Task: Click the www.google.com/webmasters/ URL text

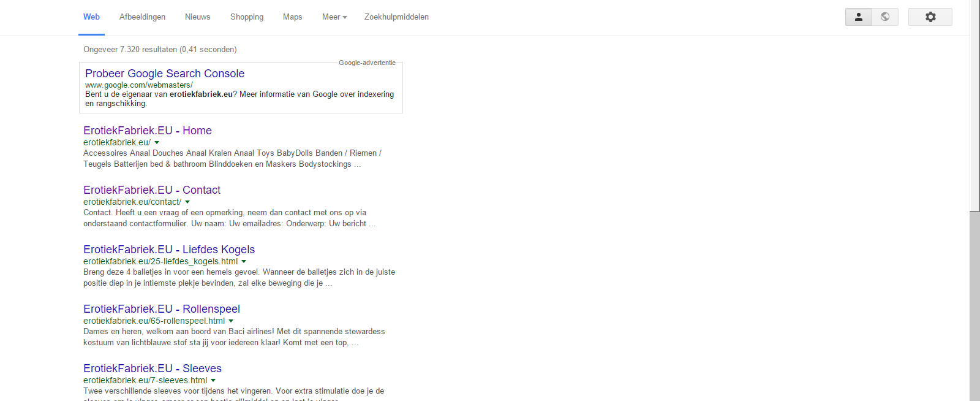Action: point(139,85)
